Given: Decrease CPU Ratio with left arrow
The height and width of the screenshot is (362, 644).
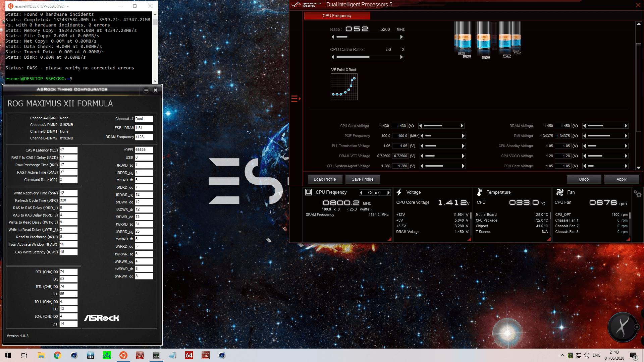Looking at the screenshot, I should point(333,37).
